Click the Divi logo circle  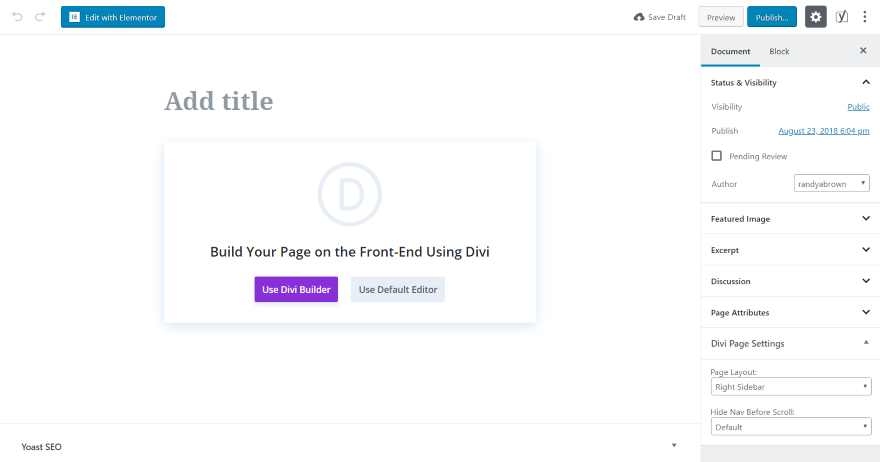(x=350, y=193)
